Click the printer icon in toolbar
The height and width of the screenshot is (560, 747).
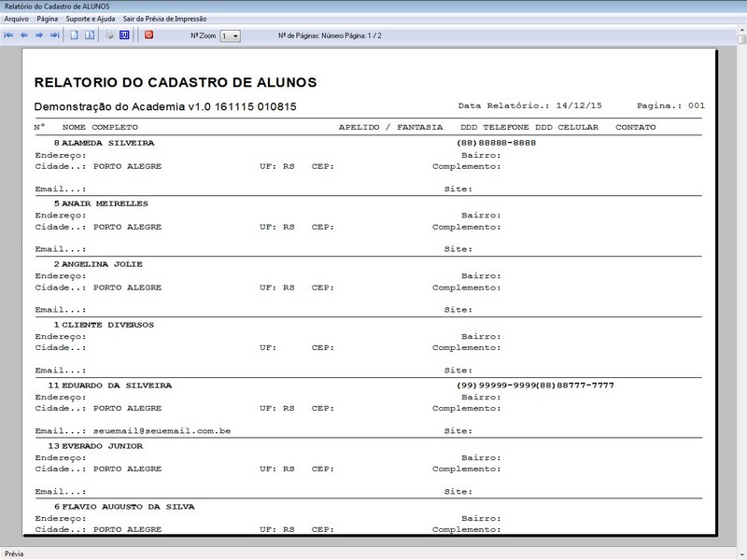(x=109, y=35)
